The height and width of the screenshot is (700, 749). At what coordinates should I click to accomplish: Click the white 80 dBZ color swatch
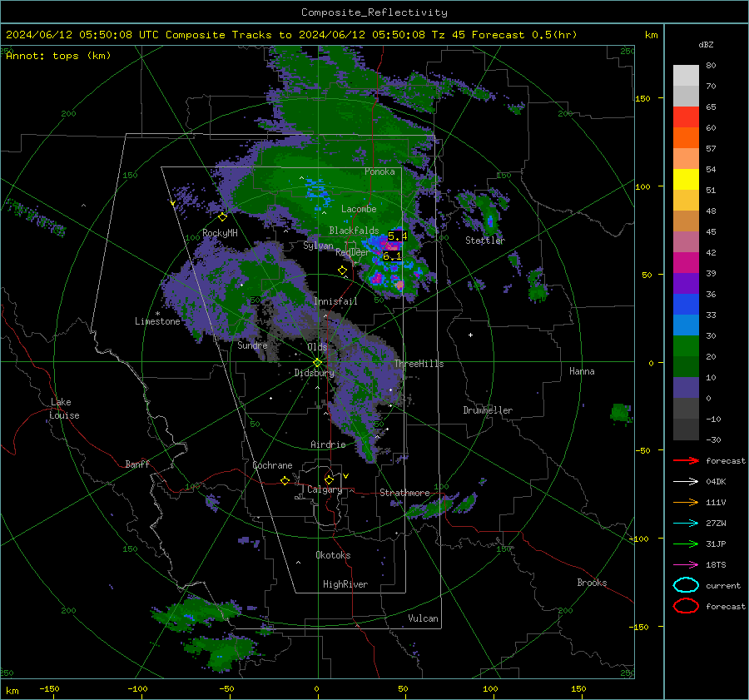pyautogui.click(x=686, y=75)
